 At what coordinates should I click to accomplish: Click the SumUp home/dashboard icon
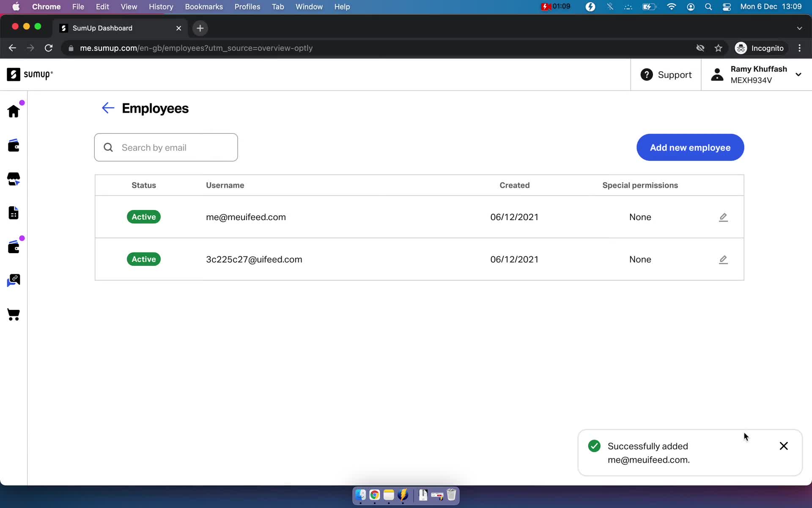point(14,111)
